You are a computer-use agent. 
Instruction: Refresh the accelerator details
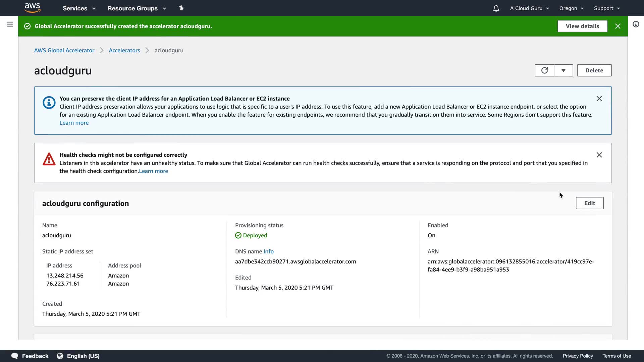[544, 70]
